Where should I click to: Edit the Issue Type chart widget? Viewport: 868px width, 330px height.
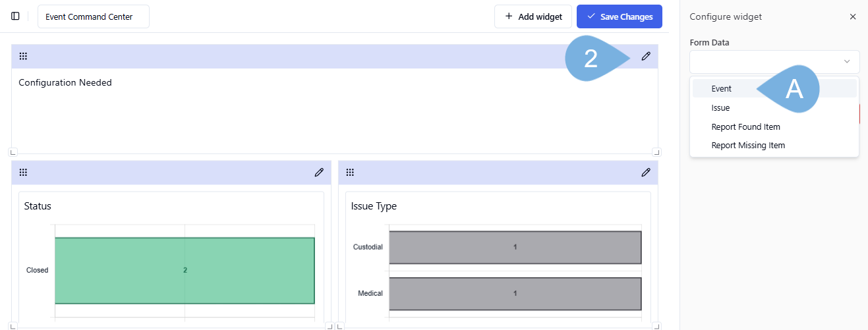tap(646, 173)
